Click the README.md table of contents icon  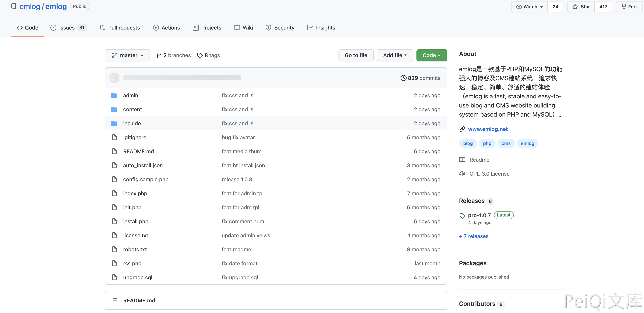pyautogui.click(x=114, y=300)
